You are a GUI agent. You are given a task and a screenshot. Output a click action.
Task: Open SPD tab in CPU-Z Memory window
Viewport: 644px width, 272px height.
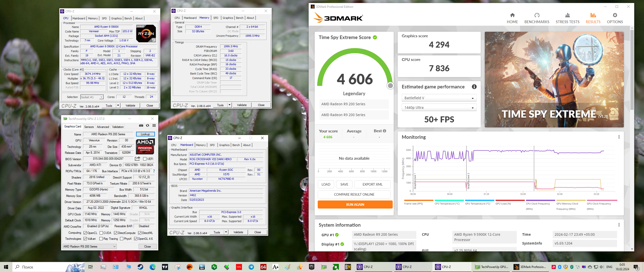(x=216, y=18)
